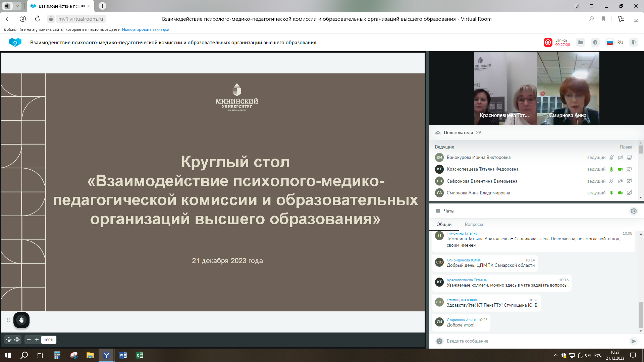The width and height of the screenshot is (644, 362).
Task: Click the mv1.virtualroom.ru address box
Action: (80, 19)
